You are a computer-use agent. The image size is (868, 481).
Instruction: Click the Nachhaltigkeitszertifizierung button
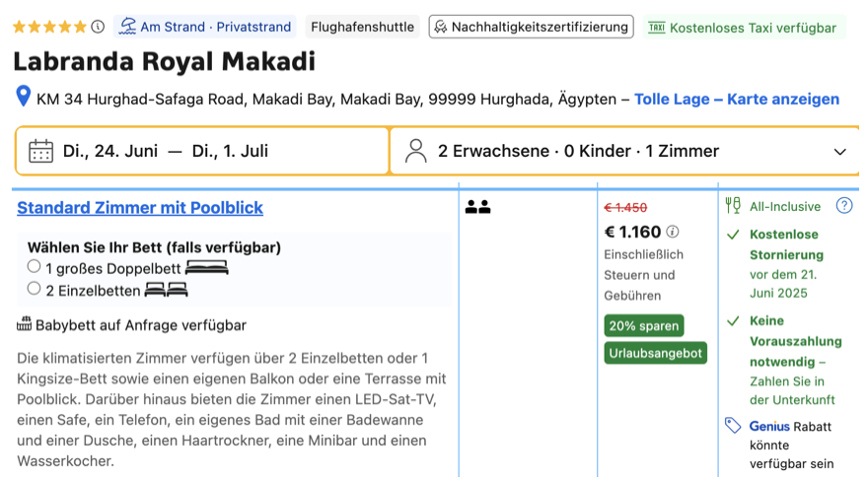(x=531, y=27)
